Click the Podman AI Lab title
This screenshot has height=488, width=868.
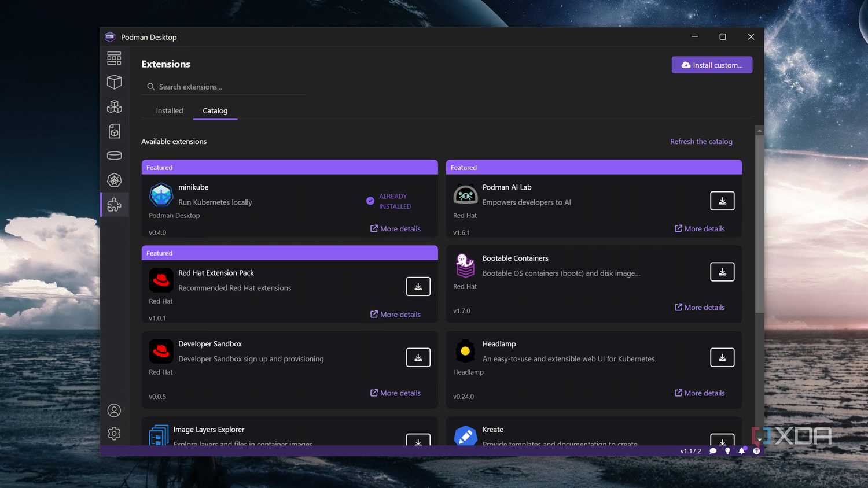click(x=507, y=187)
